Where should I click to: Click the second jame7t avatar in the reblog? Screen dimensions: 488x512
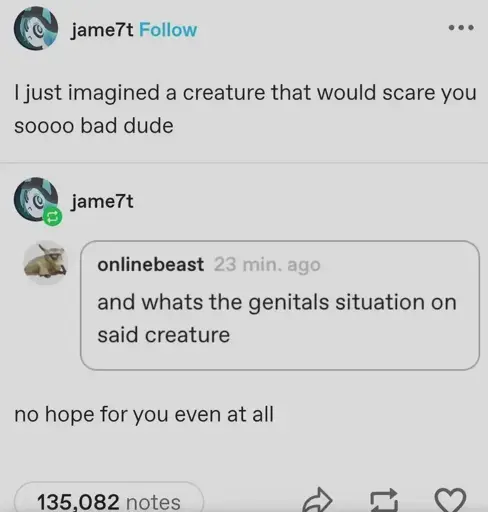pos(36,199)
